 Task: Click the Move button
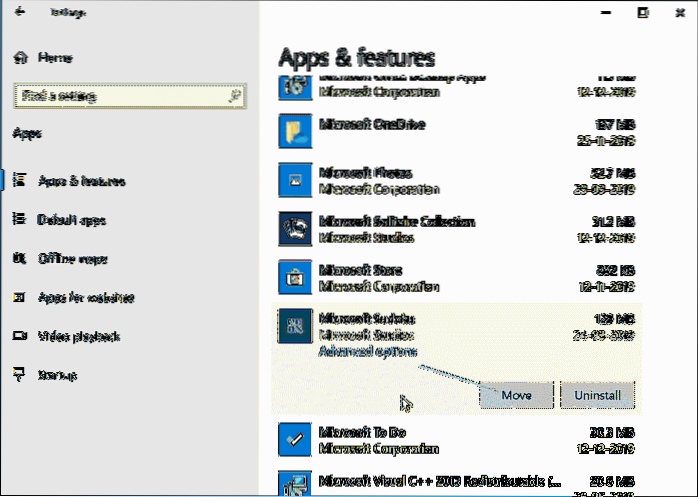click(x=516, y=395)
